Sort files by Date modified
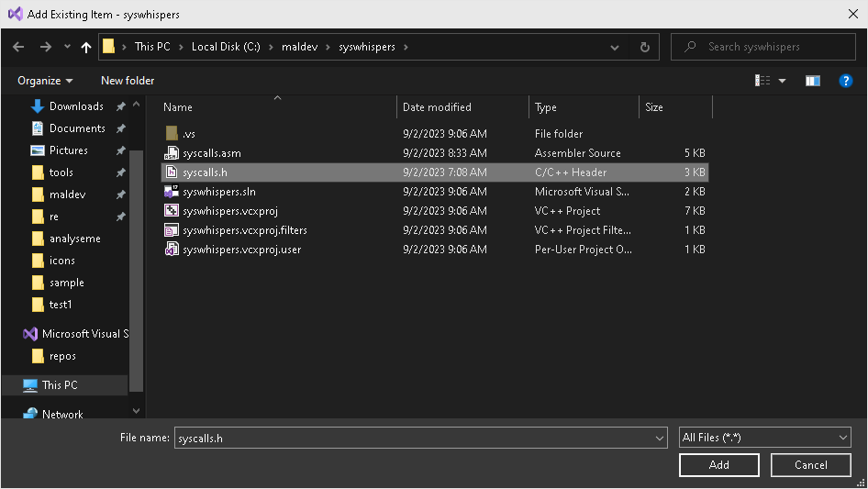Screen dimensions: 868x489 [437, 107]
